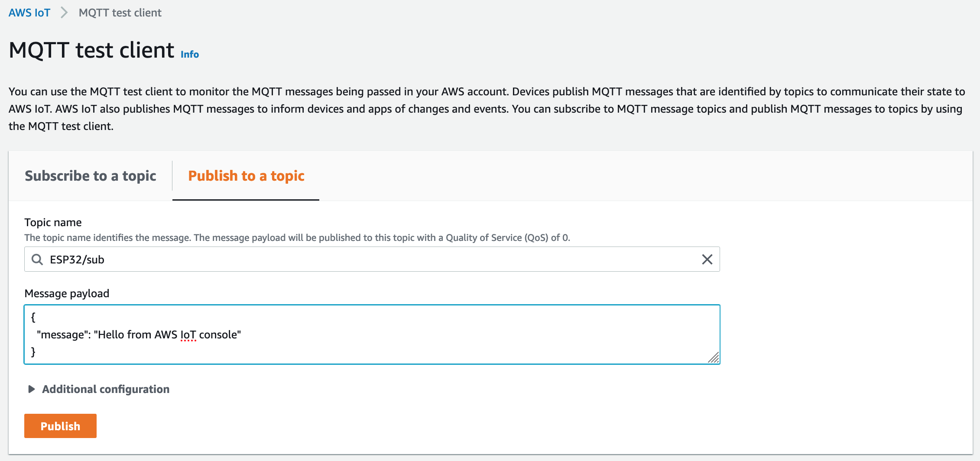Click the magnifying glass icon in topic name field

(37, 259)
